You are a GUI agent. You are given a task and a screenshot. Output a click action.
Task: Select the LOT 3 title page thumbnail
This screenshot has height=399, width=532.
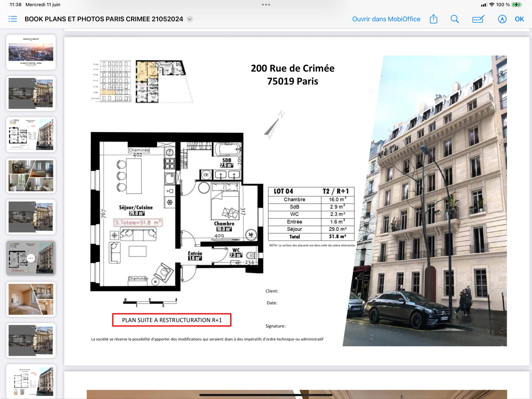[31, 93]
